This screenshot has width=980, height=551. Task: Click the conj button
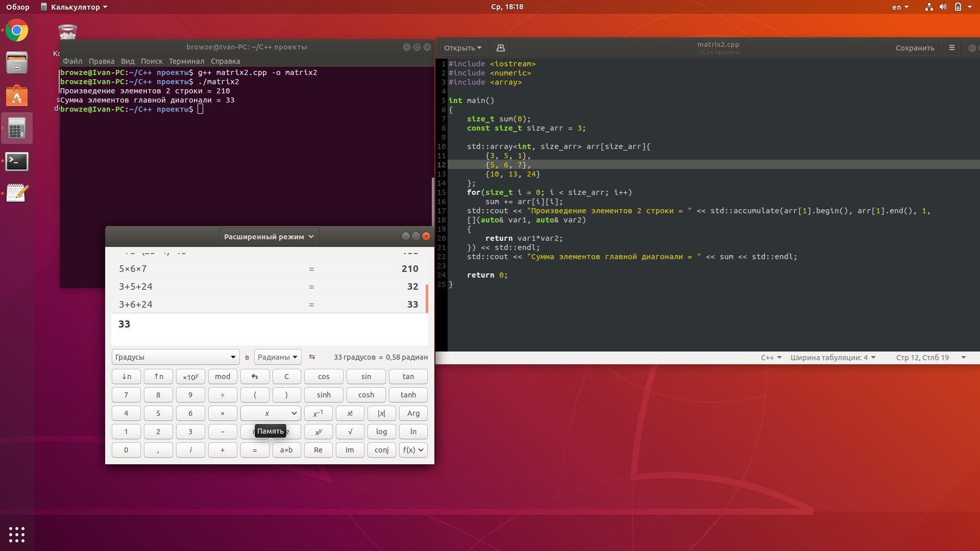(381, 450)
